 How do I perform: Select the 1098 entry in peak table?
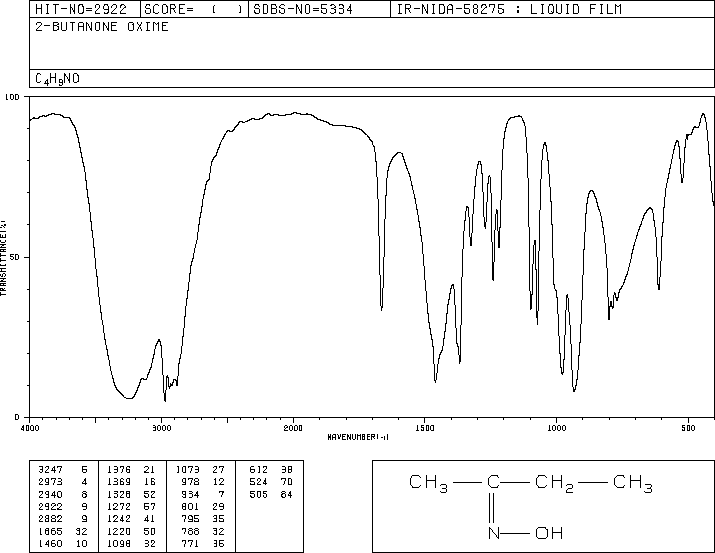[131, 544]
